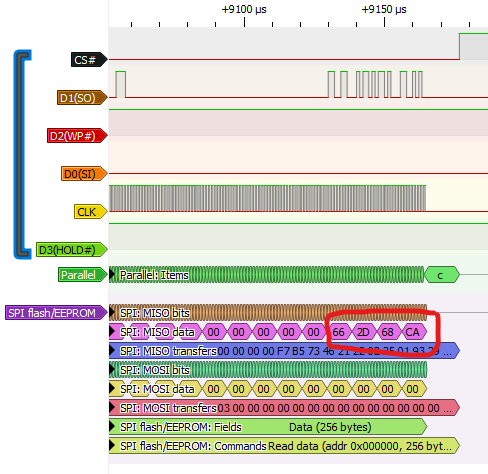Select the CS# channel label
488x474 pixels.
[89, 60]
